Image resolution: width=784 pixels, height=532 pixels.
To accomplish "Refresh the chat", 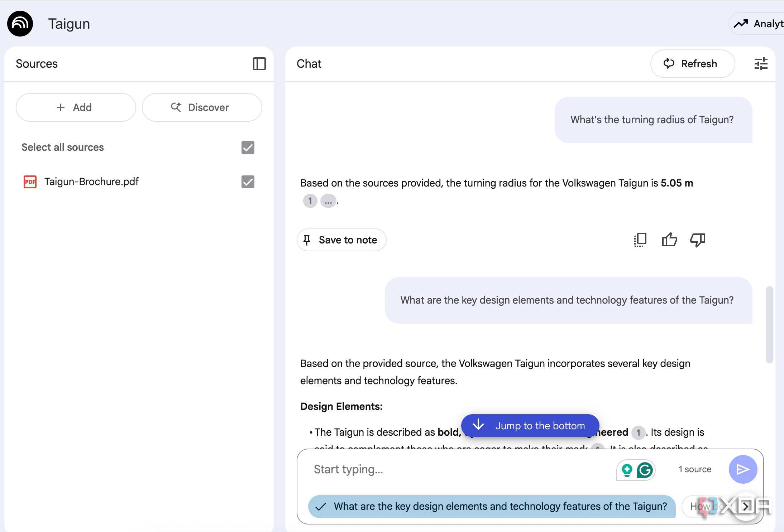I will pos(693,64).
